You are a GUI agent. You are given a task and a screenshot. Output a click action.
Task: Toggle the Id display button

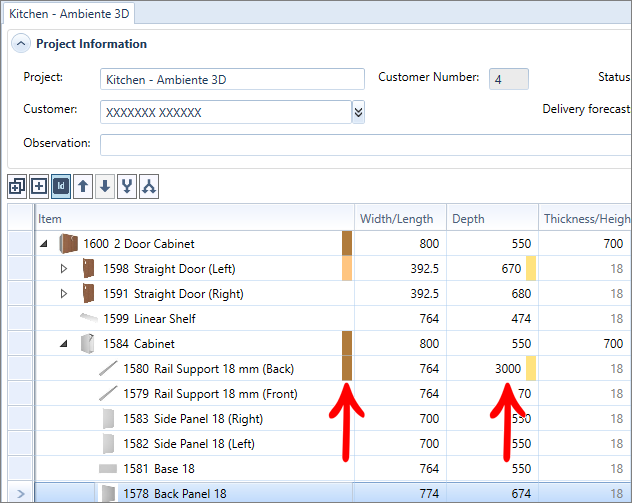click(x=61, y=187)
